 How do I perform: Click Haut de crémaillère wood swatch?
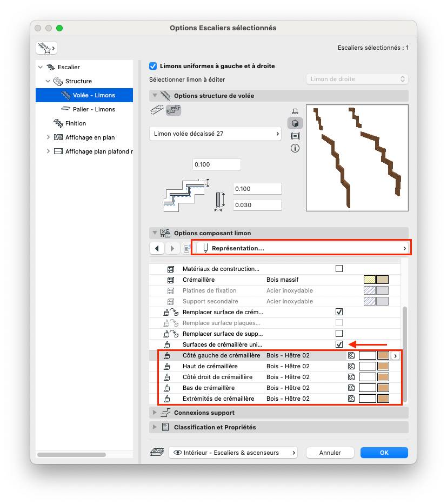pyautogui.click(x=383, y=366)
